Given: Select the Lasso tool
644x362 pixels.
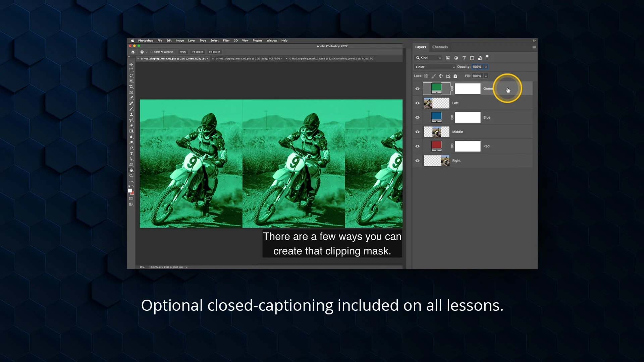Looking at the screenshot, I should 131,75.
